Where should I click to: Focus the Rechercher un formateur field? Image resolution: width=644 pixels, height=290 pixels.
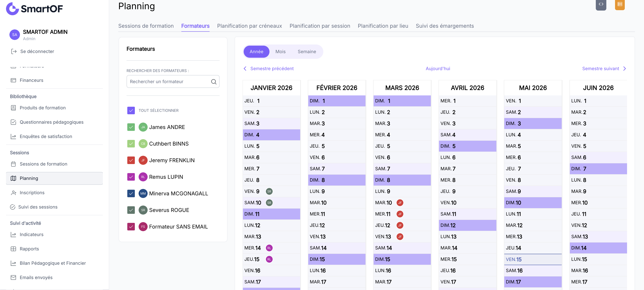point(173,82)
